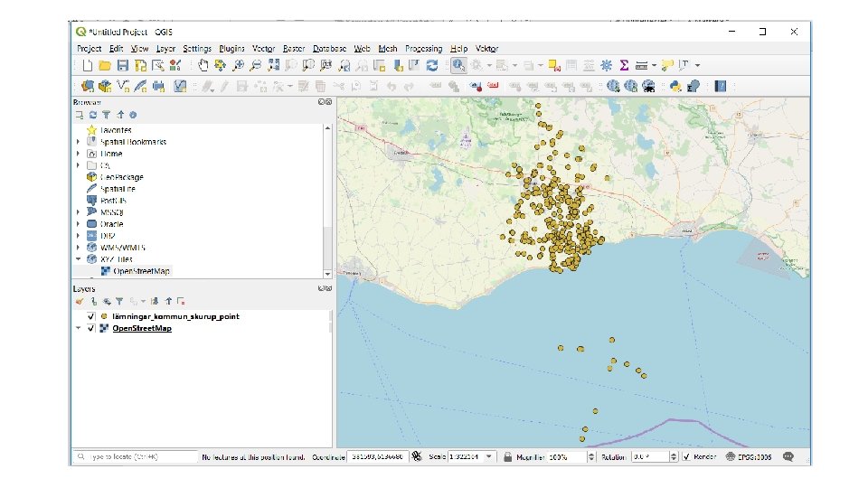Click the locator search field

pos(136,457)
